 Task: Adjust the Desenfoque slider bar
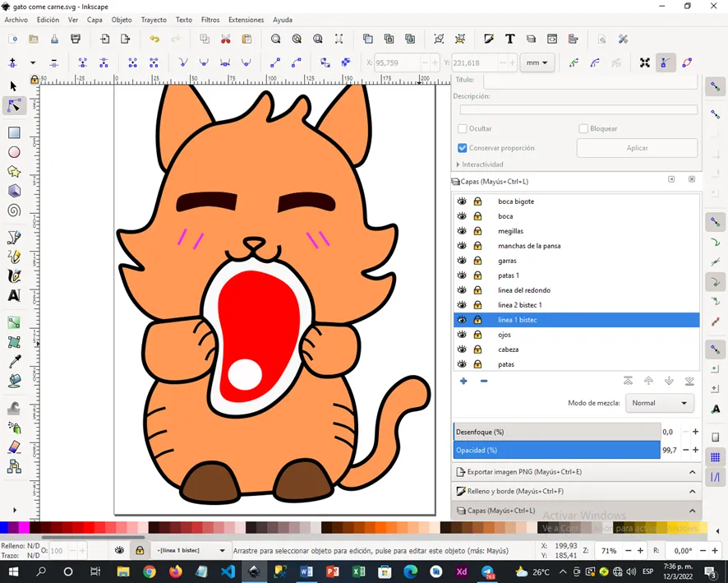[556, 432]
